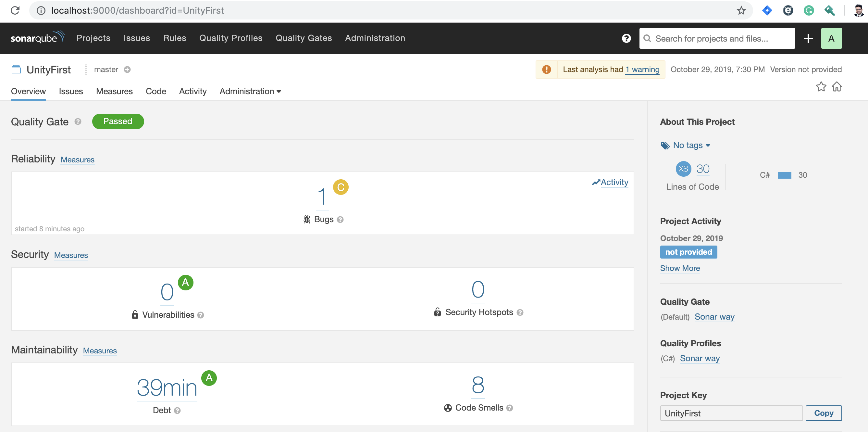868x432 pixels.
Task: Expand the project Administration dropdown
Action: coord(250,91)
